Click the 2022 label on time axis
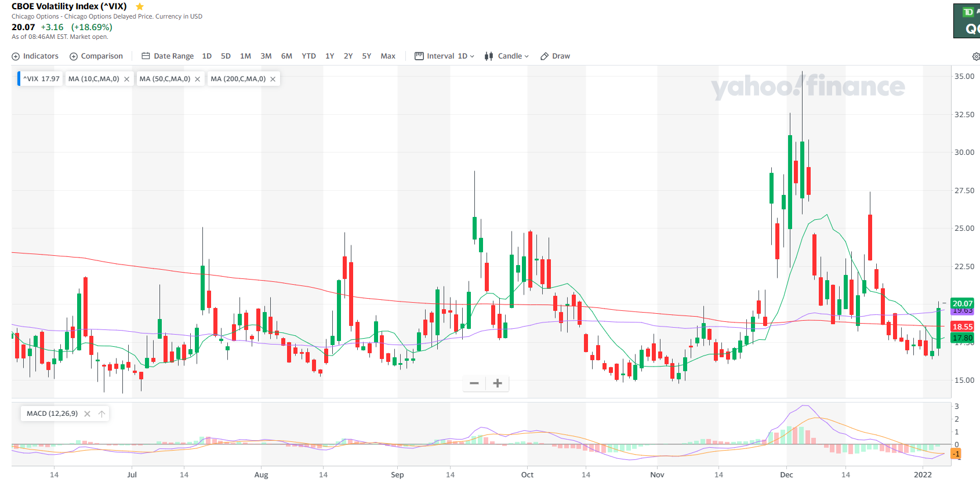 (923, 474)
